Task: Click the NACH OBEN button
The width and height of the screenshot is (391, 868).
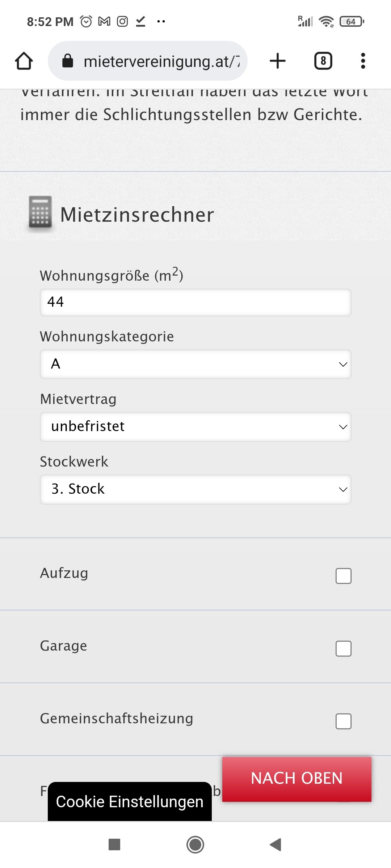Action: pyautogui.click(x=297, y=779)
